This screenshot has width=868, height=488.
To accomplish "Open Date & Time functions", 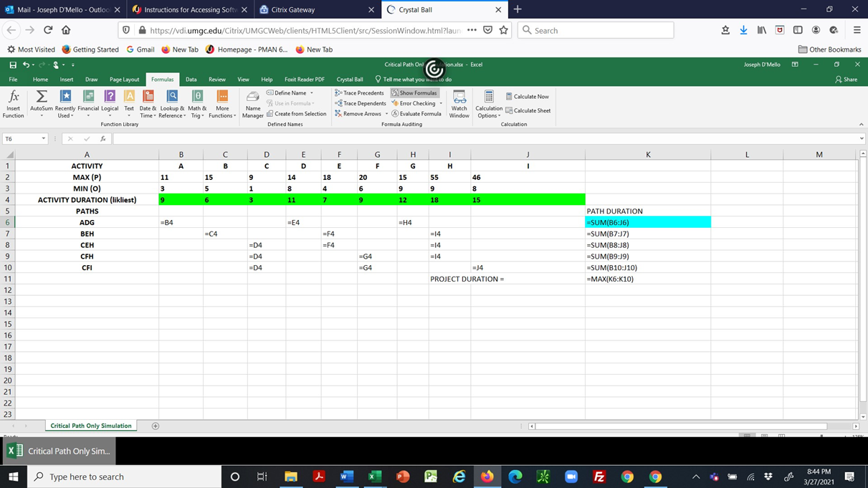I will pyautogui.click(x=148, y=105).
